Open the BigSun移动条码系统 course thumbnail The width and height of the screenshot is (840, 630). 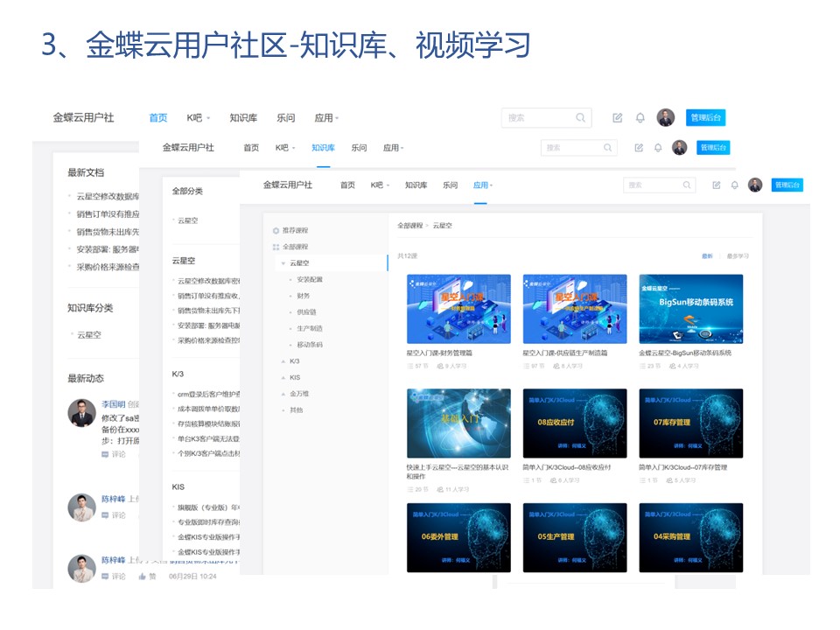coord(691,309)
